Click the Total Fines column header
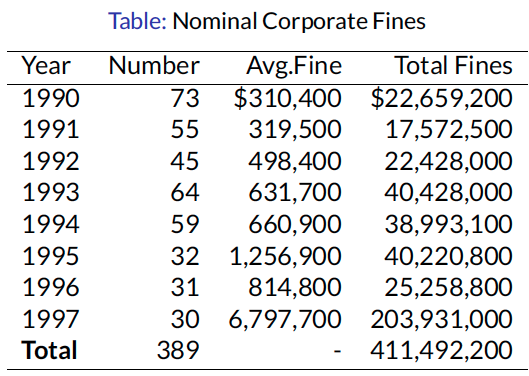Image resolution: width=529 pixels, height=376 pixels. (x=453, y=65)
